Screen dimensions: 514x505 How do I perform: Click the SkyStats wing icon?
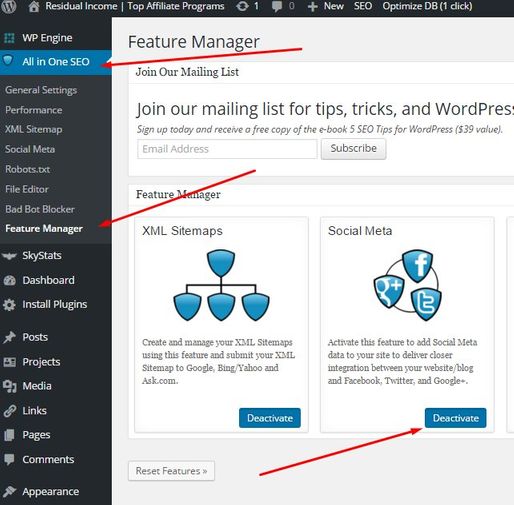pos(9,256)
